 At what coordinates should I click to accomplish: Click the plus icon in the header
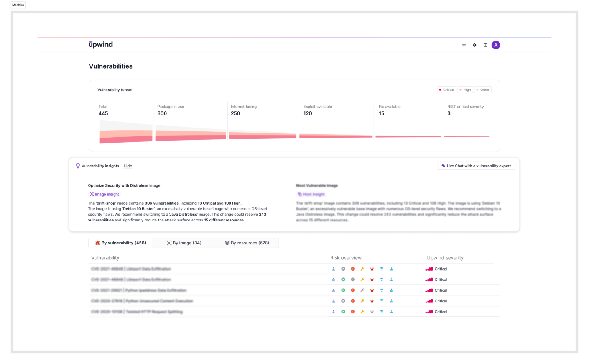point(464,45)
